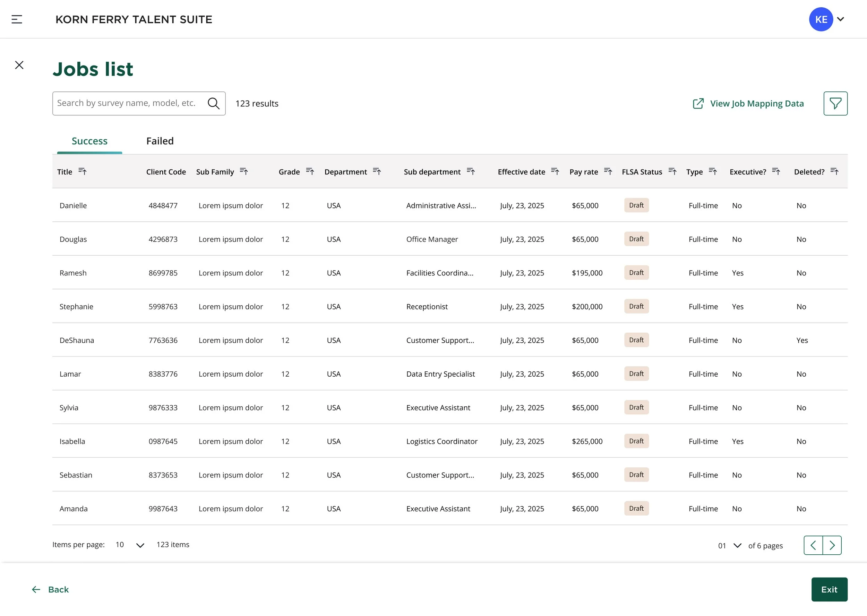The height and width of the screenshot is (616, 867).
Task: Sort by Grade column icon
Action: [x=310, y=171]
